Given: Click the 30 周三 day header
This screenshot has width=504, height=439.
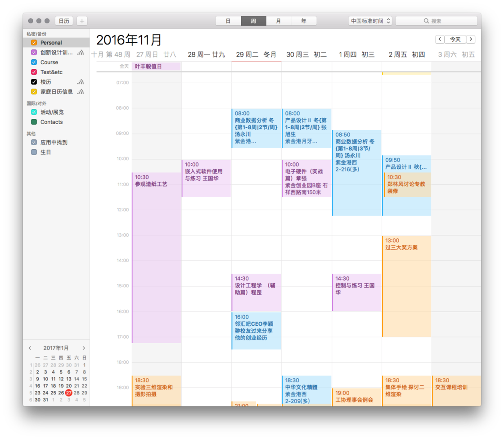Looking at the screenshot, I should [306, 54].
